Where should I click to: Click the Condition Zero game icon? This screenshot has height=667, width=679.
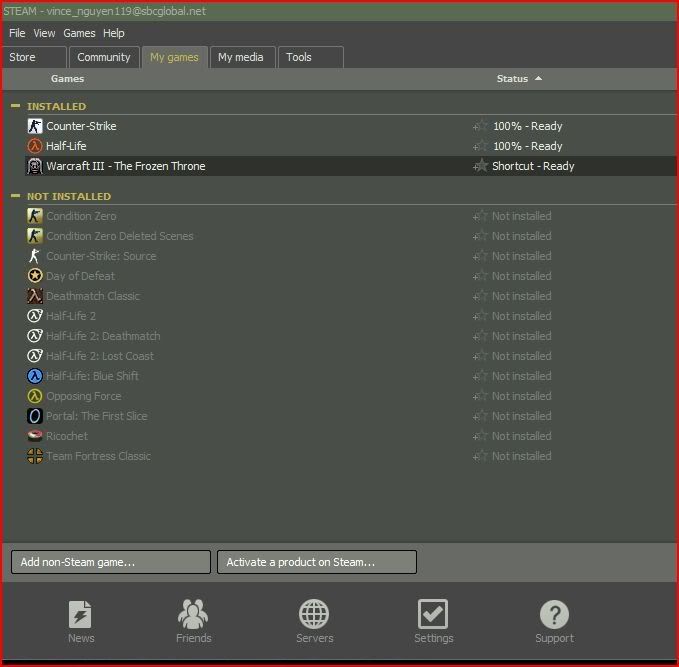(x=35, y=216)
